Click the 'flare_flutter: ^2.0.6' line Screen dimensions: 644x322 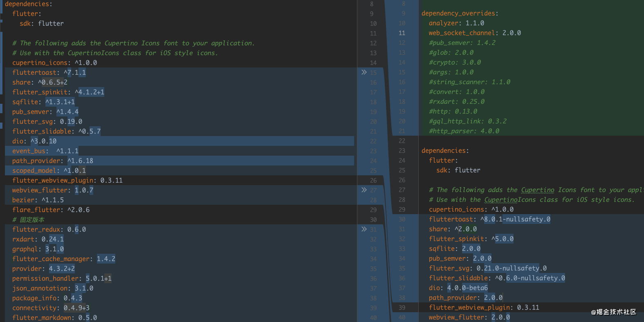tap(51, 210)
